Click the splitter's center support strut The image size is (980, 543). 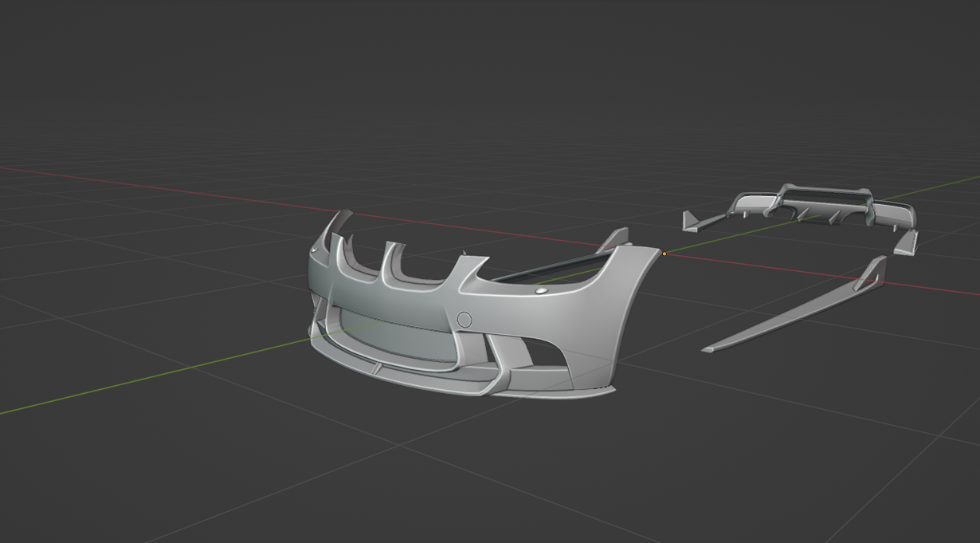374,368
